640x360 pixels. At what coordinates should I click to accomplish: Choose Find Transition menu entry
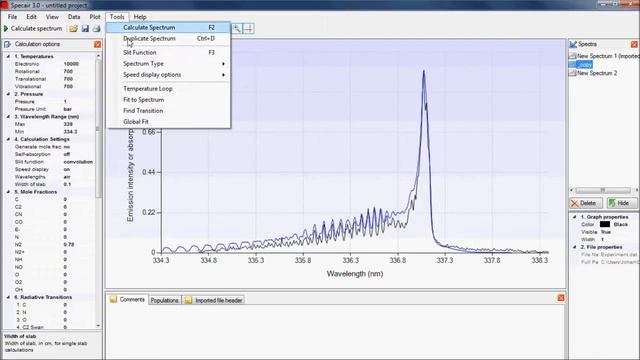tap(168, 111)
